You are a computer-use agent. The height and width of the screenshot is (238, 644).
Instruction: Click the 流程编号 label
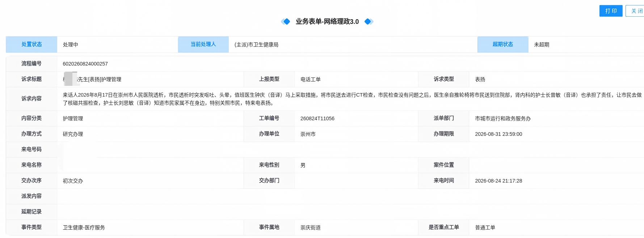(x=31, y=63)
